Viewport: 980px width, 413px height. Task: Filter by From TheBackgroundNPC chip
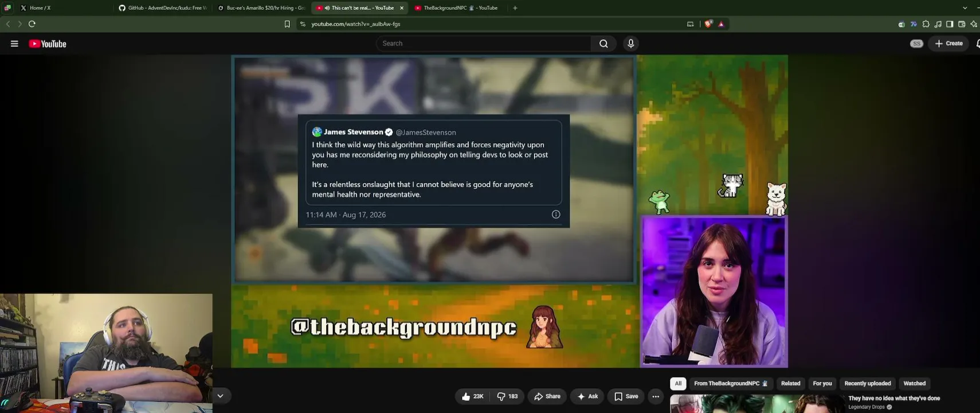[731, 383]
